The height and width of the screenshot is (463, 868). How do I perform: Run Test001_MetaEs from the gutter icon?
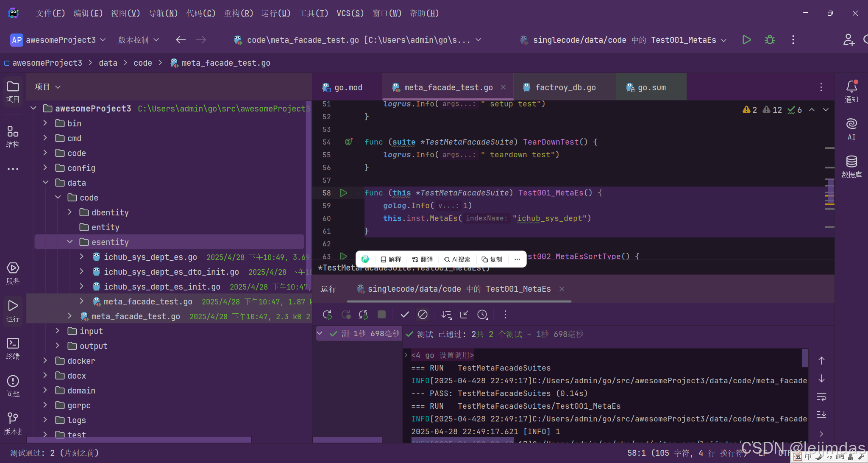point(343,193)
